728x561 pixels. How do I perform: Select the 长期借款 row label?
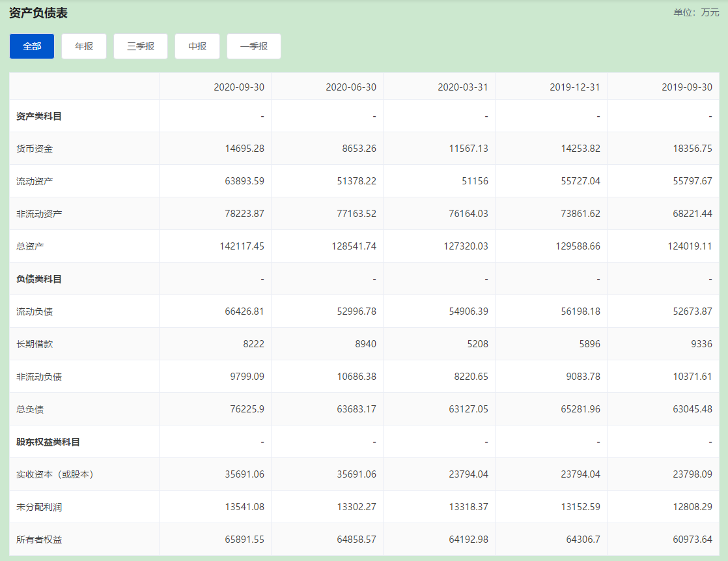[35, 344]
